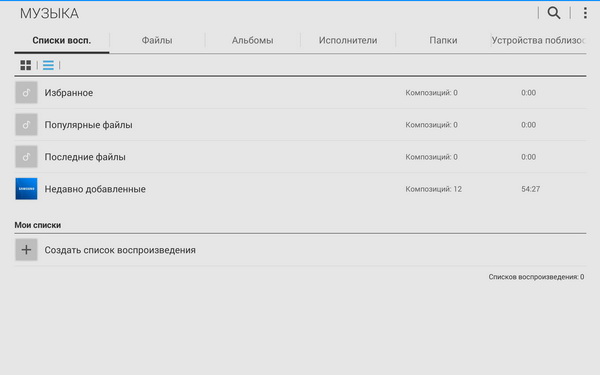Open the Устройства поблизости tab
600x375 pixels.
[538, 40]
